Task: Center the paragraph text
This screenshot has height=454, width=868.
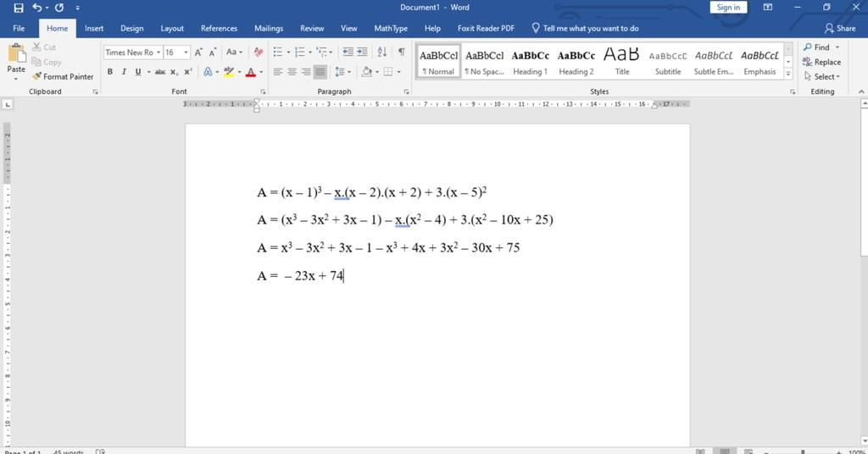Action: (292, 72)
